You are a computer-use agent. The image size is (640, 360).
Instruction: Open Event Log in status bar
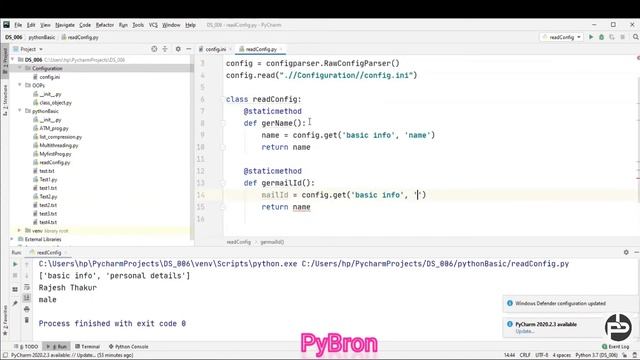tap(616, 347)
